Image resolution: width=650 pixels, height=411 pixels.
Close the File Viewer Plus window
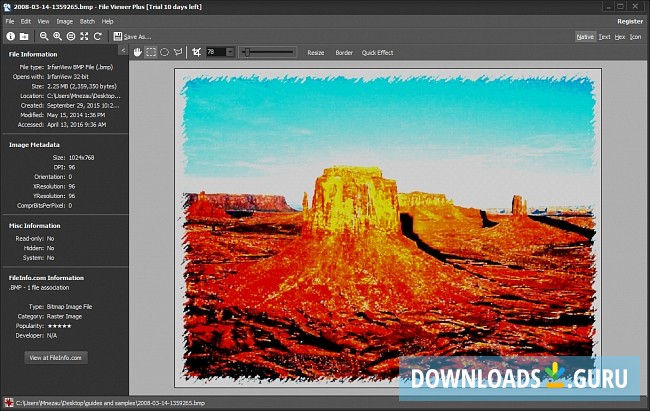tap(635, 7)
